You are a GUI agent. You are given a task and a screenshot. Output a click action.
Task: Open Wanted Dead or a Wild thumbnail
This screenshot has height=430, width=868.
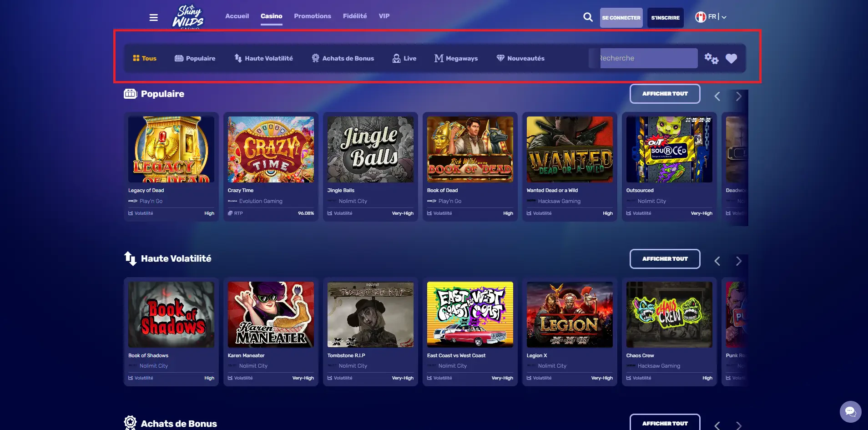click(570, 149)
